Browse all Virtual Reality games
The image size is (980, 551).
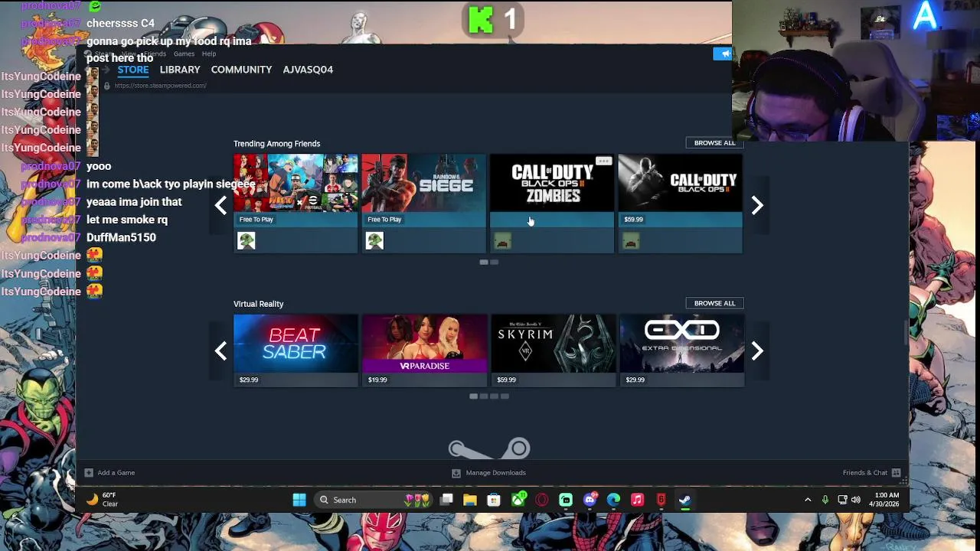[714, 303]
